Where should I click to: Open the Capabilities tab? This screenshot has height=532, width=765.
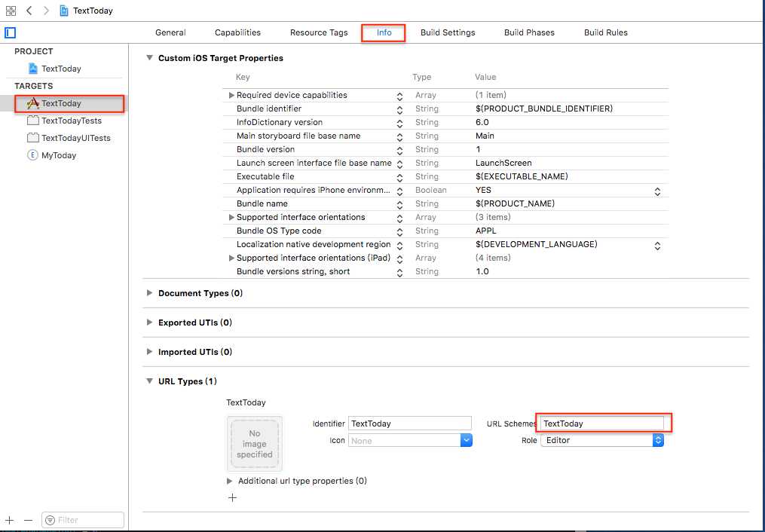[x=237, y=32]
